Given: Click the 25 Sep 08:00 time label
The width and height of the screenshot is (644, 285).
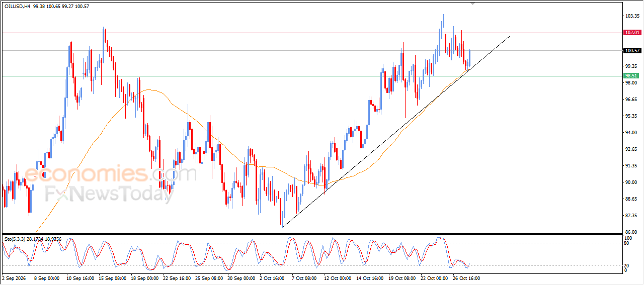Looking at the screenshot, I should pyautogui.click(x=209, y=278).
